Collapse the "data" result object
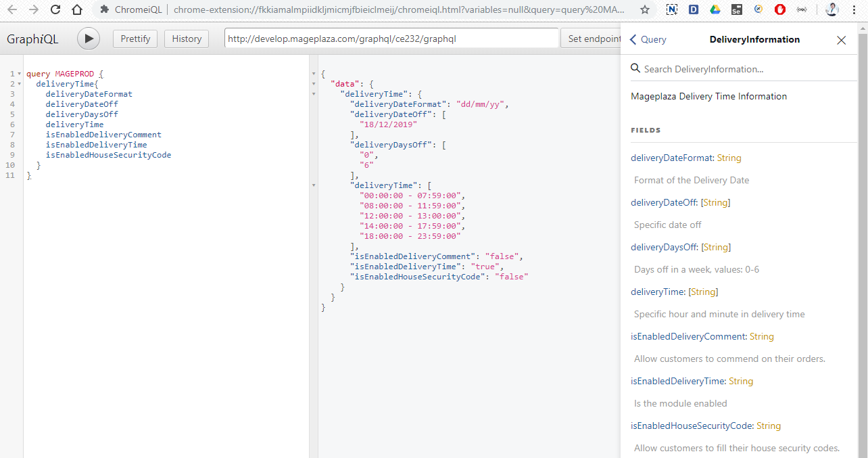Screen dimensions: 868x458 point(314,84)
